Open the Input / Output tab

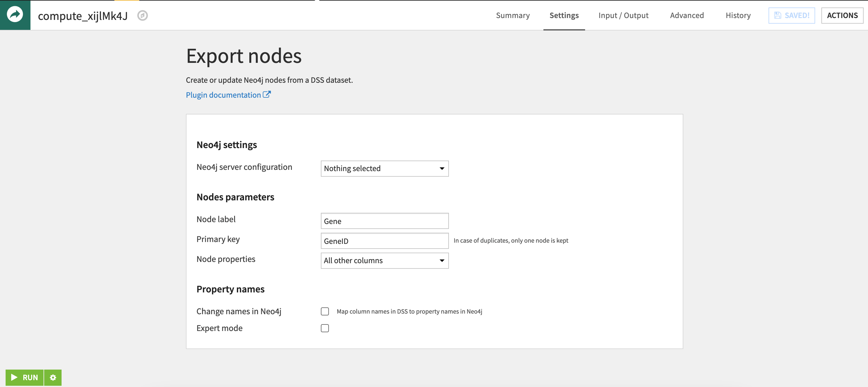623,16
